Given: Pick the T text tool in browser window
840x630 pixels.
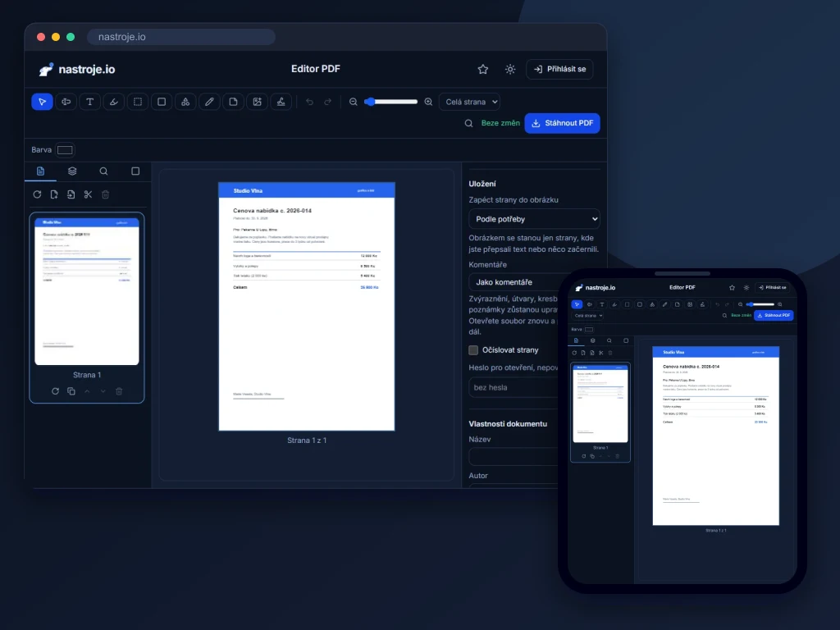Looking at the screenshot, I should pos(90,102).
